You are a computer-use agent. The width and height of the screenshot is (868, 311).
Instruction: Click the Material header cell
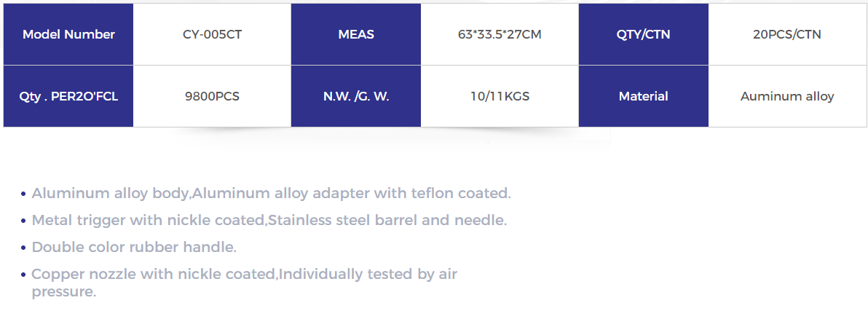pyautogui.click(x=644, y=96)
